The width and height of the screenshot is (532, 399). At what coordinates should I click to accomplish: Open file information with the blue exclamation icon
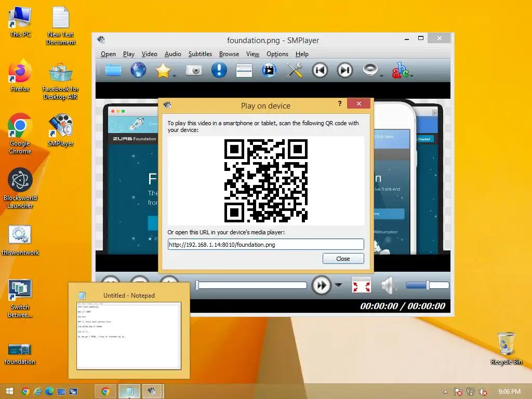tap(219, 70)
